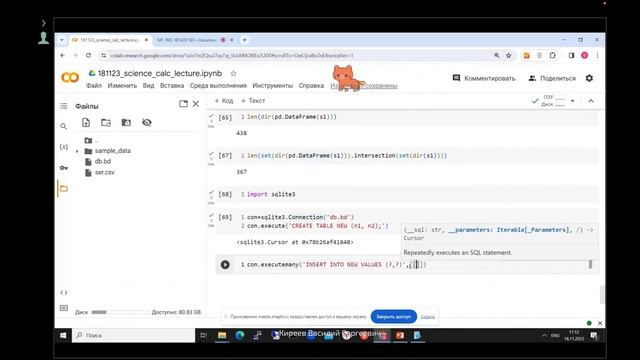Open Windows Start menu
Viewport: 640px width, 360px height.
coord(63,336)
